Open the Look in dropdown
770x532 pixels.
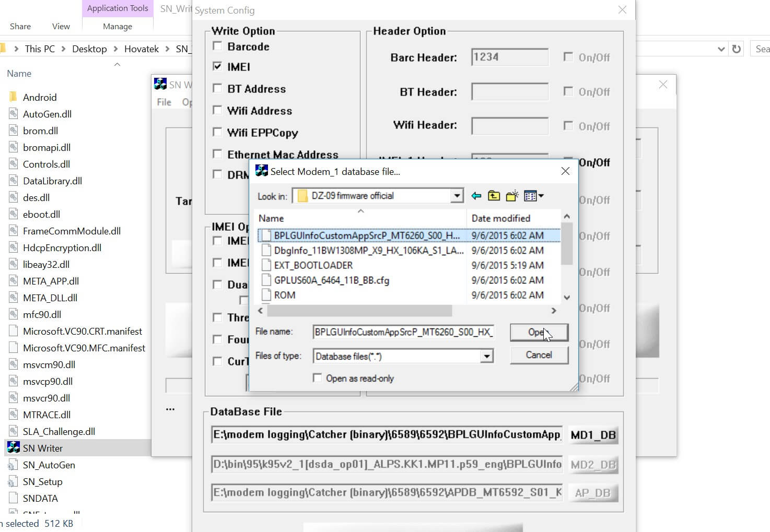(x=455, y=195)
